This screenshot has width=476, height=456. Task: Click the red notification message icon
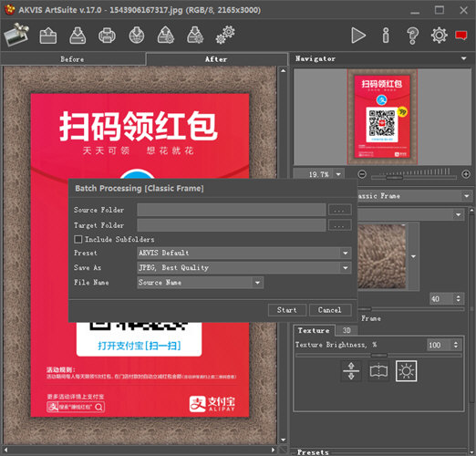(461, 35)
